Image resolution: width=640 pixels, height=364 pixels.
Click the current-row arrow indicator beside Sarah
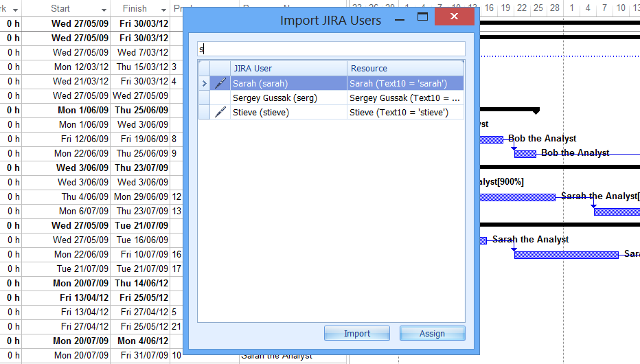pyautogui.click(x=204, y=84)
